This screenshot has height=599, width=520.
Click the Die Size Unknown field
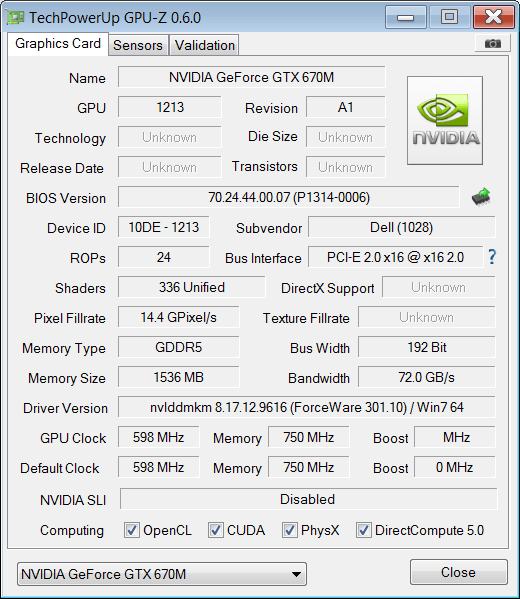point(345,137)
